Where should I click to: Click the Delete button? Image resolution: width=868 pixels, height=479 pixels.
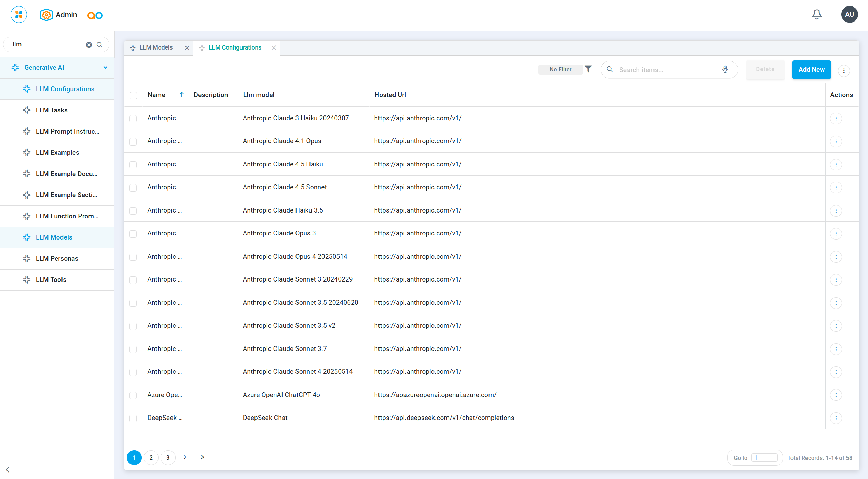[765, 69]
